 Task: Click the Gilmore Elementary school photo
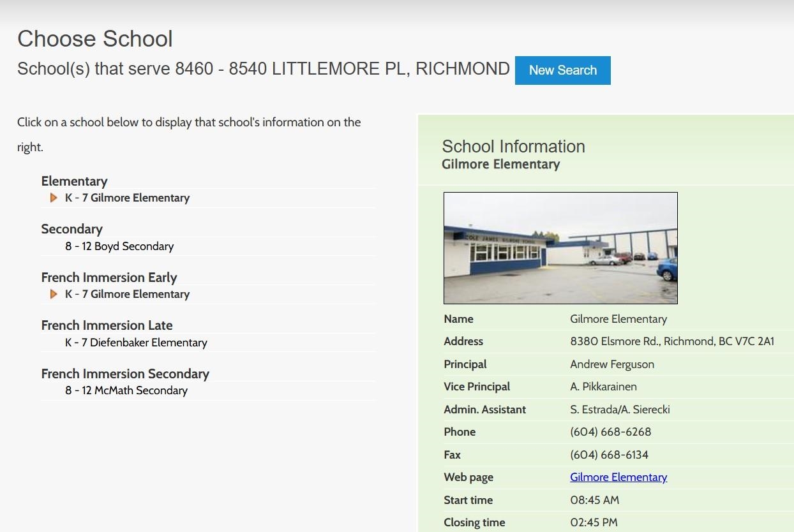(x=560, y=248)
